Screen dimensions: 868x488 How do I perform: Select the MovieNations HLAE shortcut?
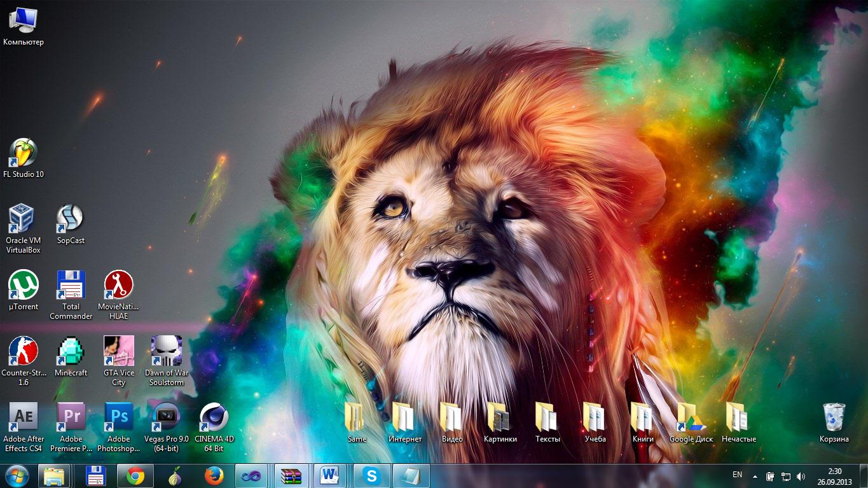[x=118, y=296]
